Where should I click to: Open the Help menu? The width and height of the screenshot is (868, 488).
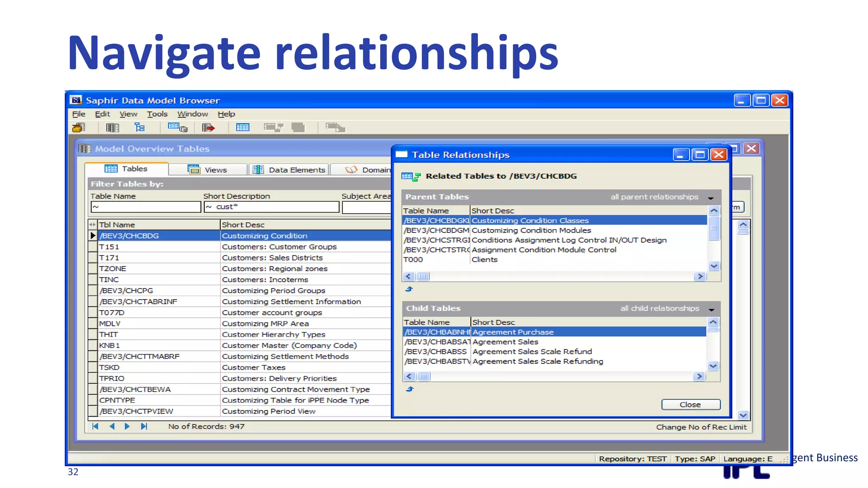point(226,114)
